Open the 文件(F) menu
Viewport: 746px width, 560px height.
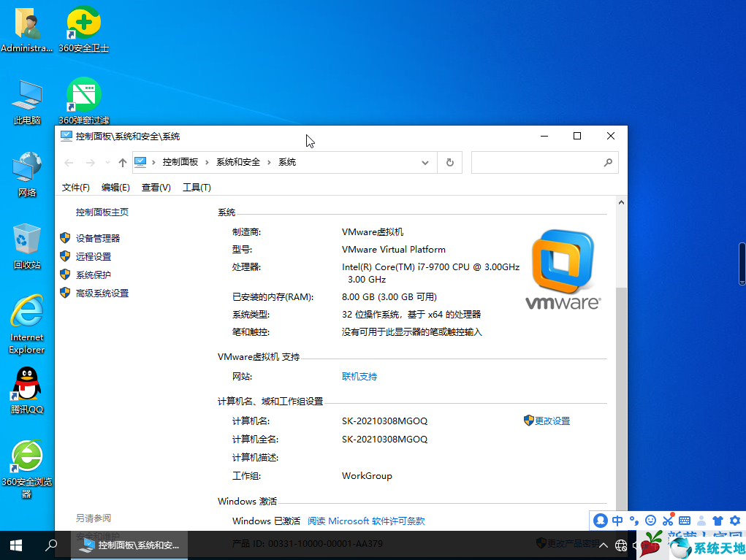point(76,188)
